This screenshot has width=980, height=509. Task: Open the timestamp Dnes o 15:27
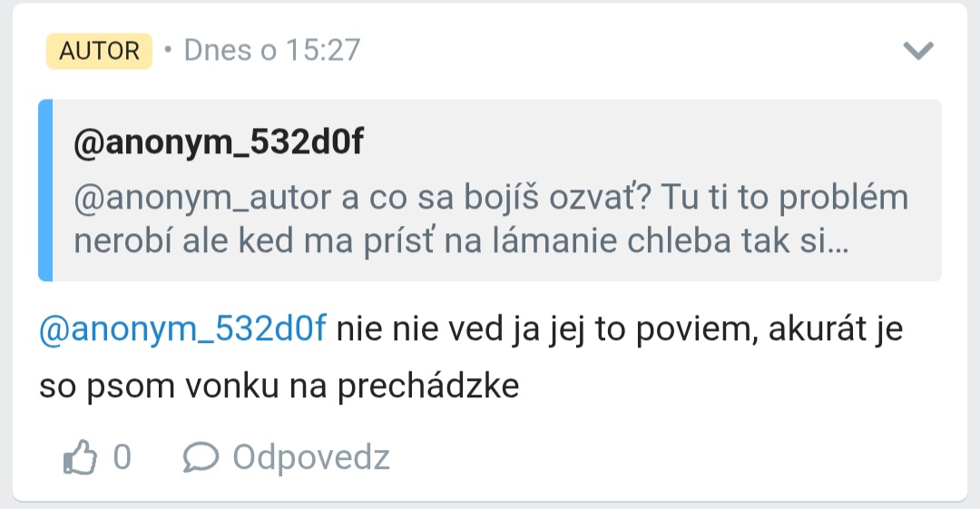[x=272, y=50]
